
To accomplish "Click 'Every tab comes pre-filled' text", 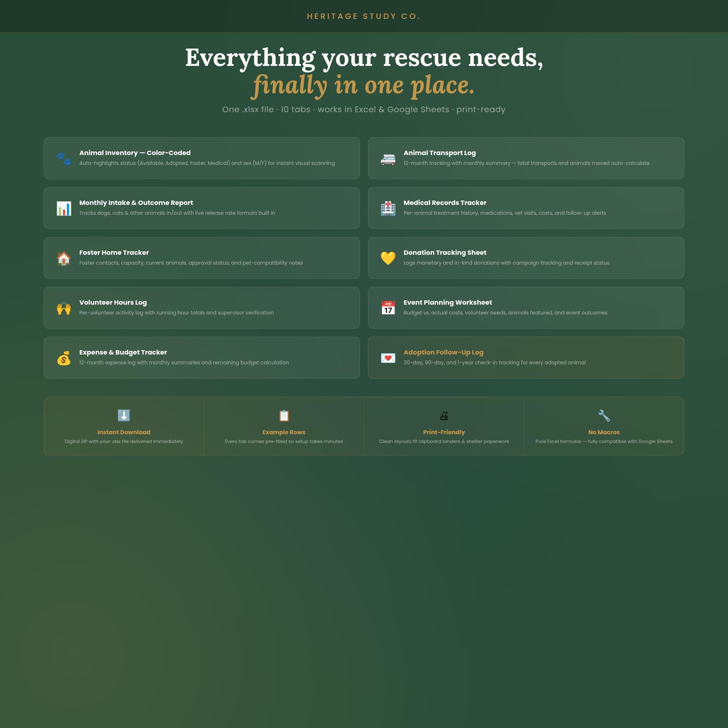I will pyautogui.click(x=284, y=441).
